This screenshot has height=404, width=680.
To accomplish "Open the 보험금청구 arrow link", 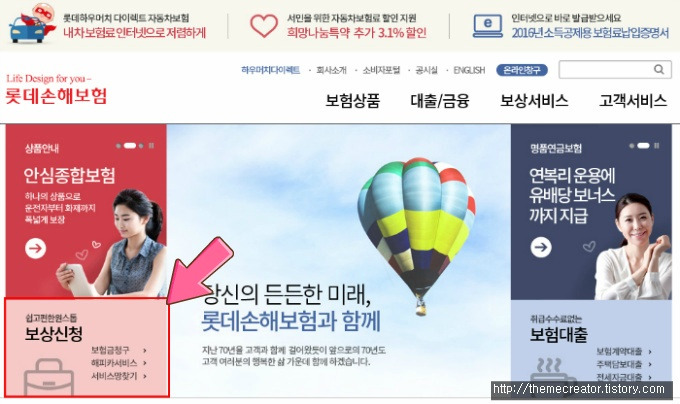I will [119, 350].
